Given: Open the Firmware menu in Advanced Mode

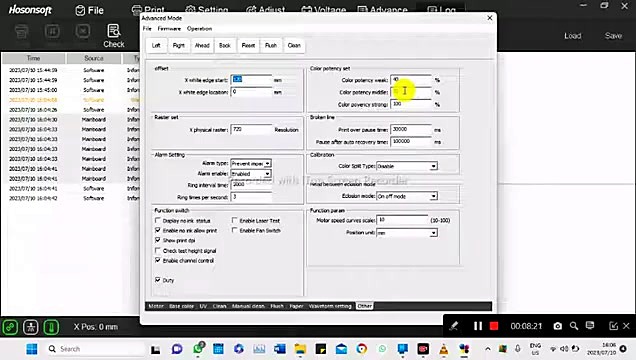Looking at the screenshot, I should [x=169, y=28].
